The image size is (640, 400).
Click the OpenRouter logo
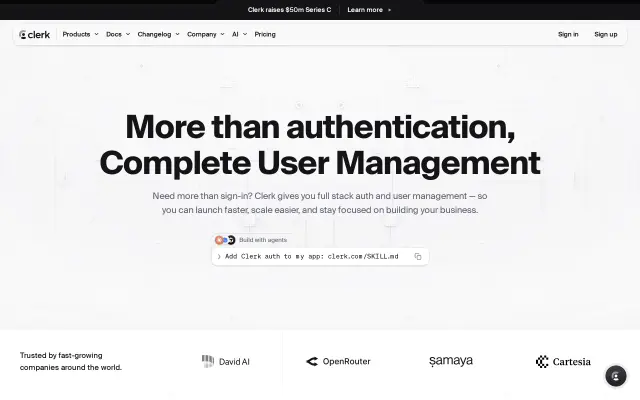tap(338, 361)
